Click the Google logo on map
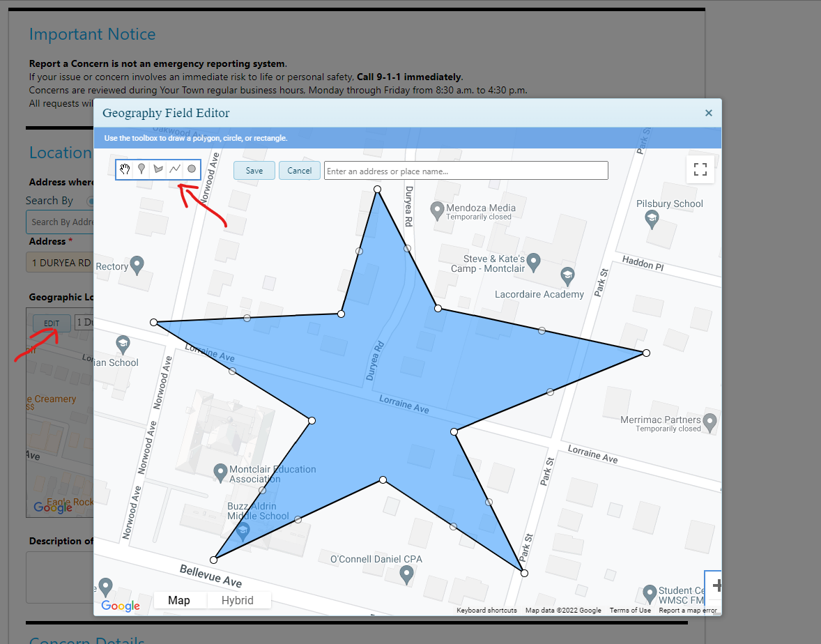This screenshot has height=644, width=821. pyautogui.click(x=121, y=606)
